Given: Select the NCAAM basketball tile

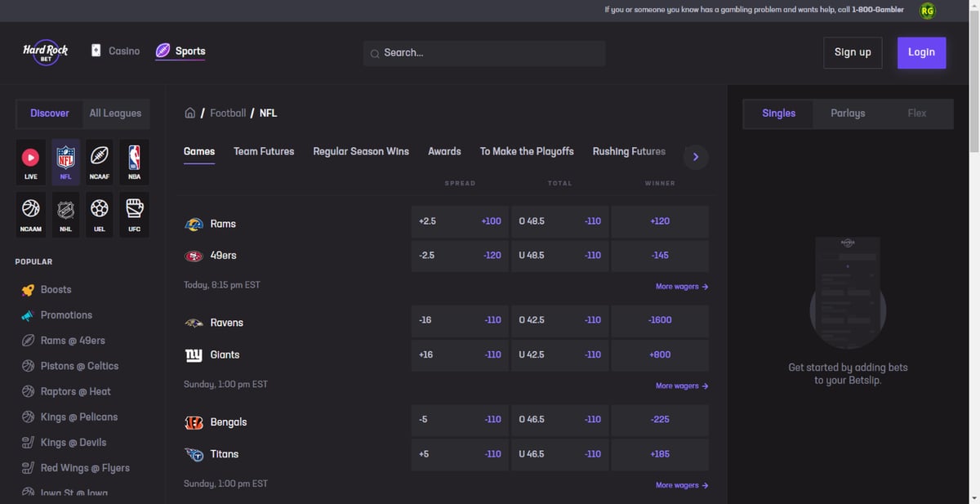Looking at the screenshot, I should tap(30, 214).
